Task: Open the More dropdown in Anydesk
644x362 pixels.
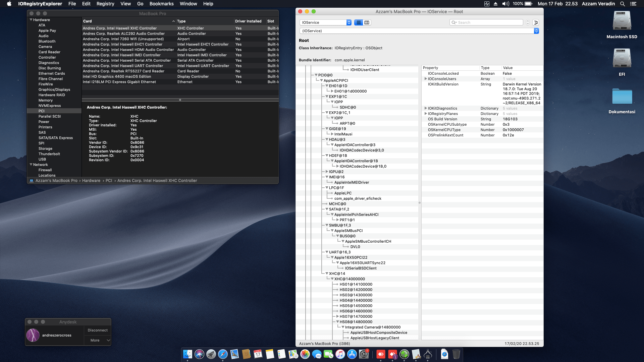Action: (98, 340)
